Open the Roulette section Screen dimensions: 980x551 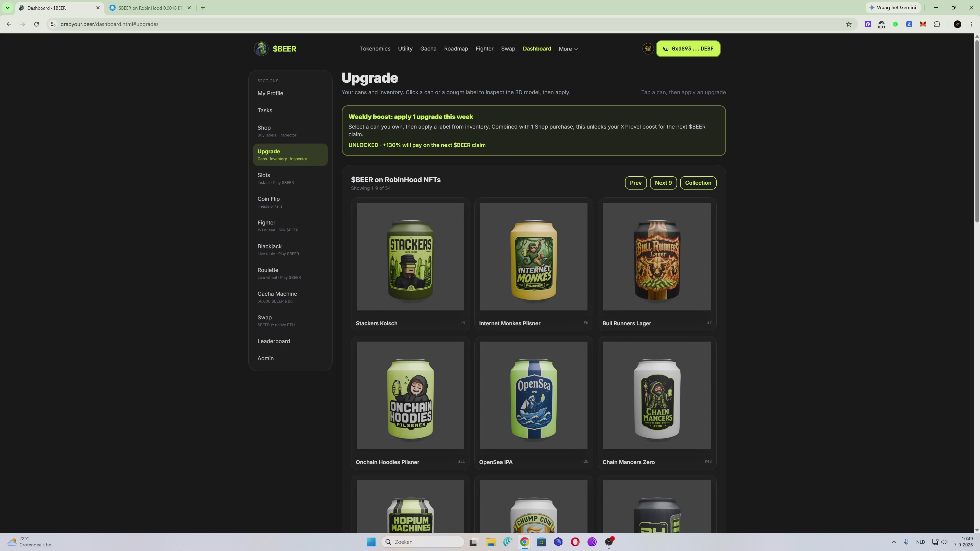[290, 273]
